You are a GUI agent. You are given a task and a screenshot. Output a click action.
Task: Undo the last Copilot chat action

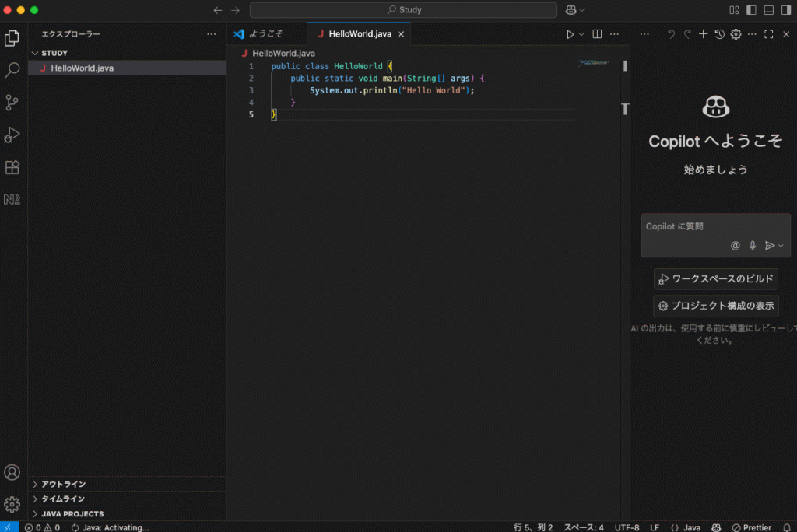coord(671,34)
